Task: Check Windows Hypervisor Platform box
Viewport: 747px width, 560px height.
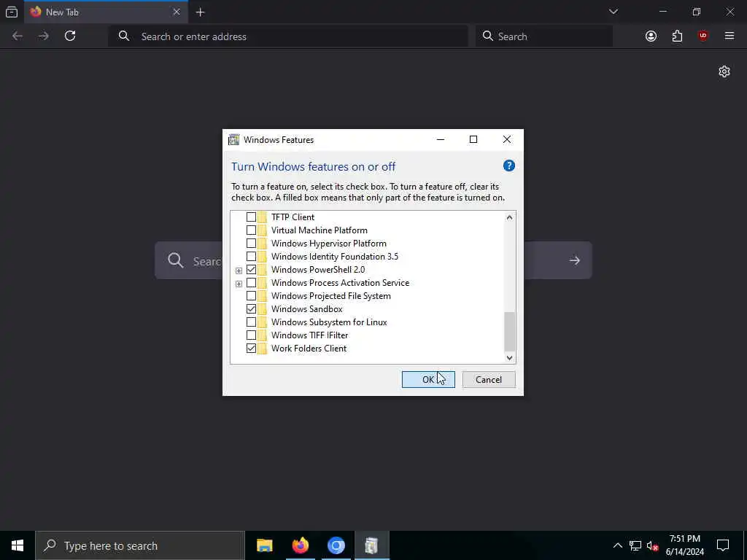Action: pos(251,244)
